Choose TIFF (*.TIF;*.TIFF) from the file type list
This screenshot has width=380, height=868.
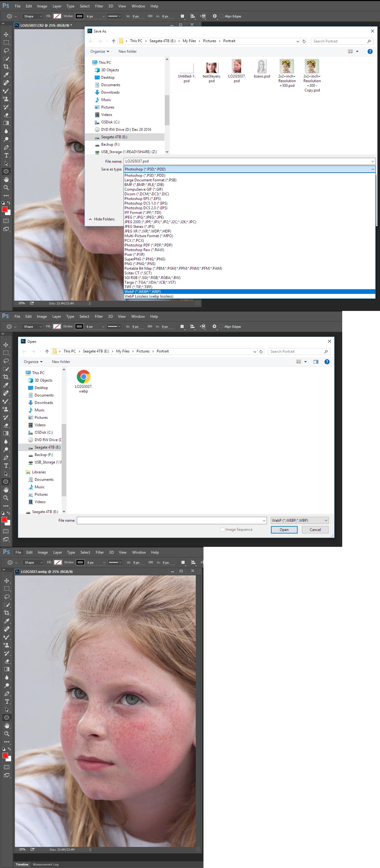tap(249, 287)
